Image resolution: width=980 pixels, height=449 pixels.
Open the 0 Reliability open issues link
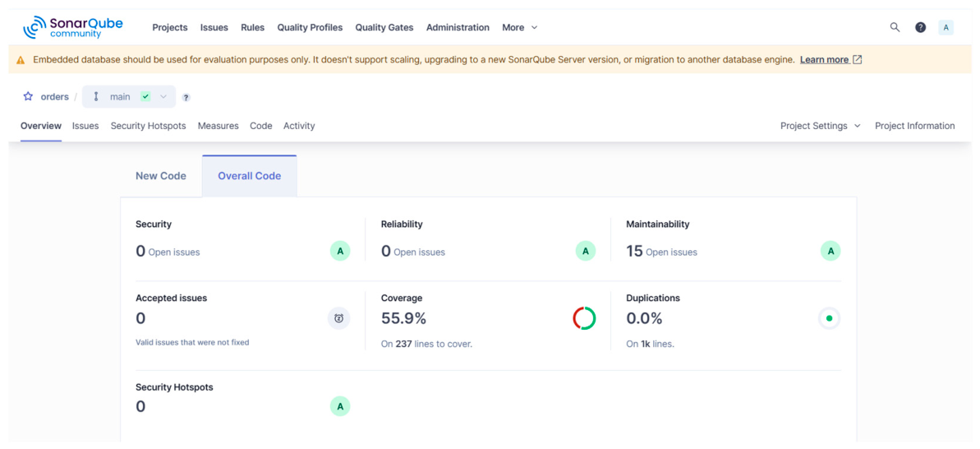coord(413,252)
